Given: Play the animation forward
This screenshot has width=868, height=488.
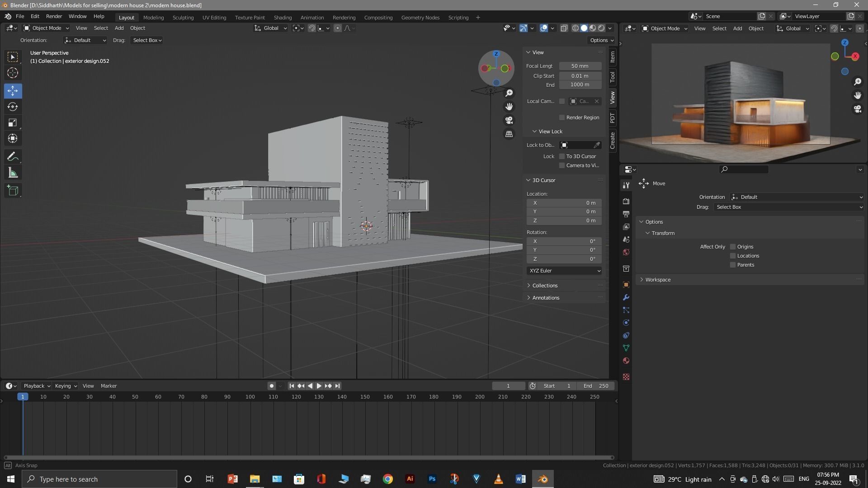Looking at the screenshot, I should click(x=319, y=386).
